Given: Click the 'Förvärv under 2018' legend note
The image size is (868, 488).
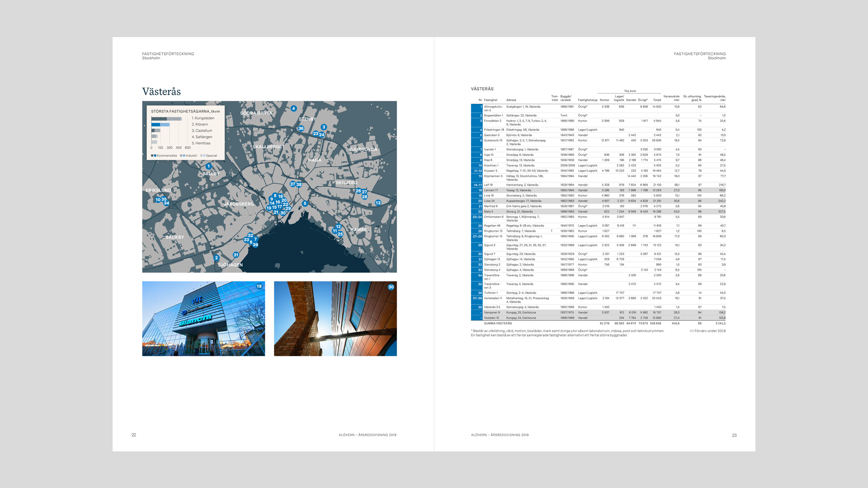Looking at the screenshot, I should click(708, 331).
